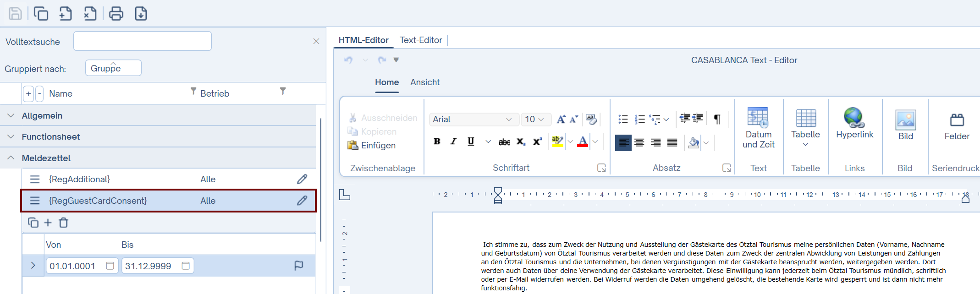
Task: Apply yellow text highlight color
Action: [x=557, y=142]
